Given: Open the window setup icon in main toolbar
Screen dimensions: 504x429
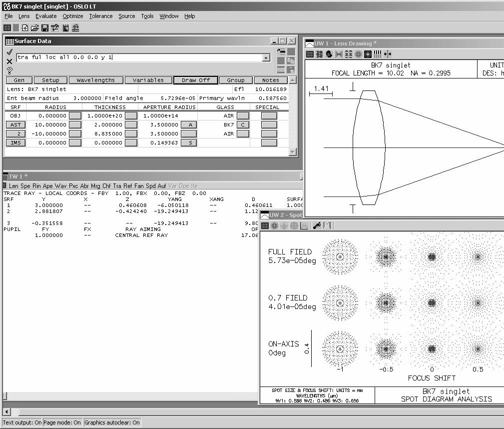Looking at the screenshot, I should (7, 28).
